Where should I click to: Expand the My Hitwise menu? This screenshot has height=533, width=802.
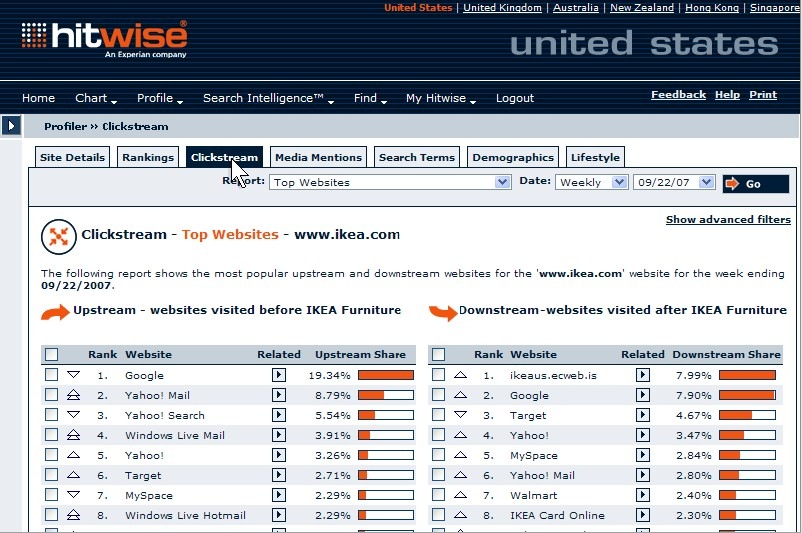coord(440,98)
